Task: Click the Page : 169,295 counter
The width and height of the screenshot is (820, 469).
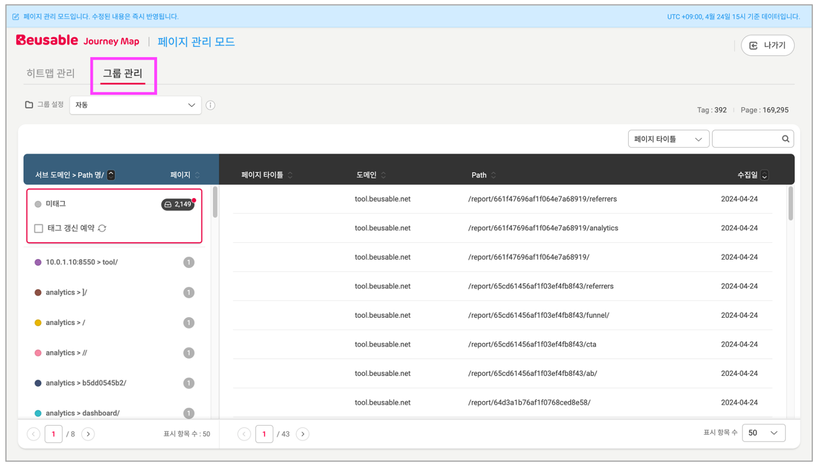Action: [765, 110]
